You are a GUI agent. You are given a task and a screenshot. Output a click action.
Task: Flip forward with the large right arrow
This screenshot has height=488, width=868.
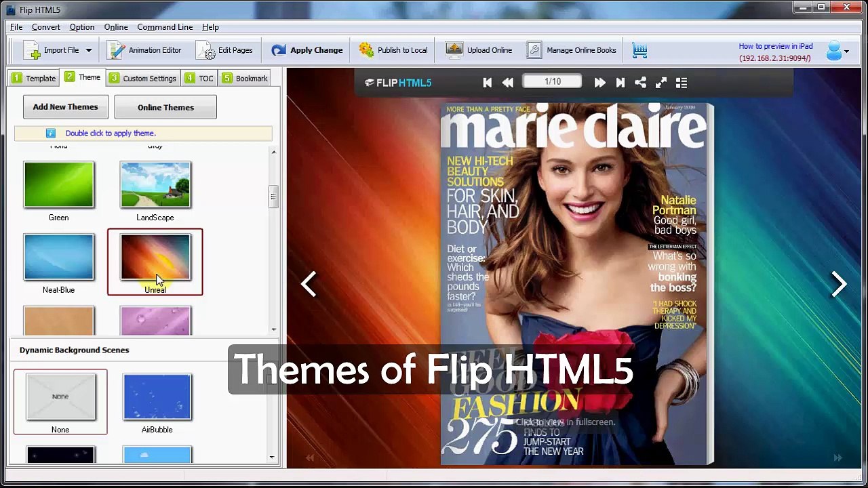(x=839, y=284)
